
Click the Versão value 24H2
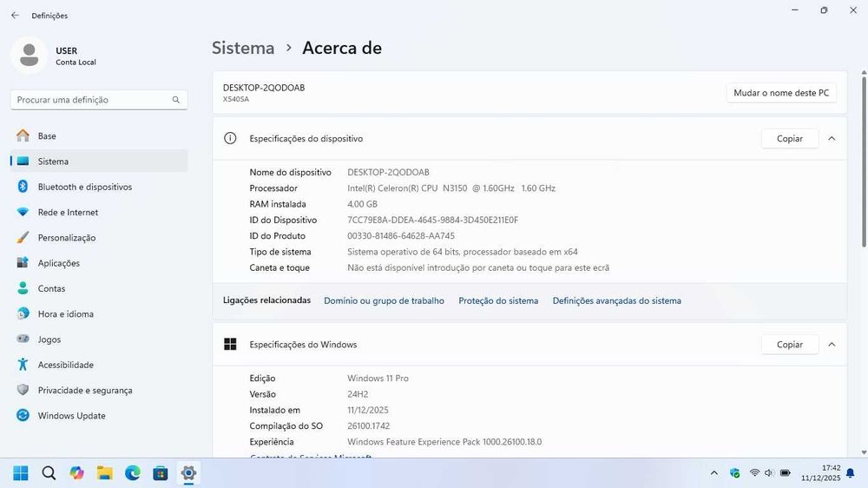tap(358, 394)
